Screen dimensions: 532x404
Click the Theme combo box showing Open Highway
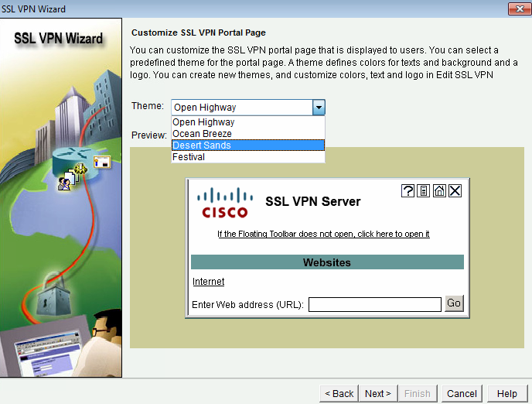coord(248,108)
